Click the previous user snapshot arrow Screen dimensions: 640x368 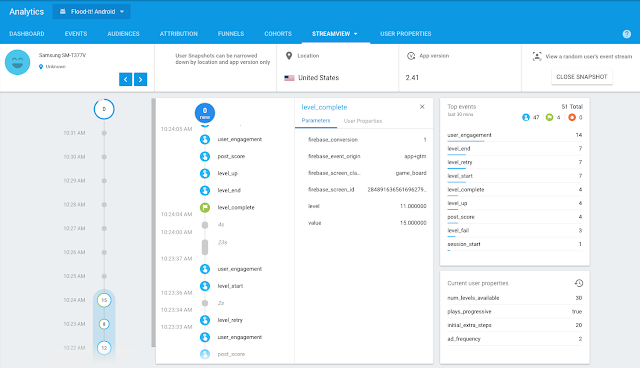click(x=126, y=79)
